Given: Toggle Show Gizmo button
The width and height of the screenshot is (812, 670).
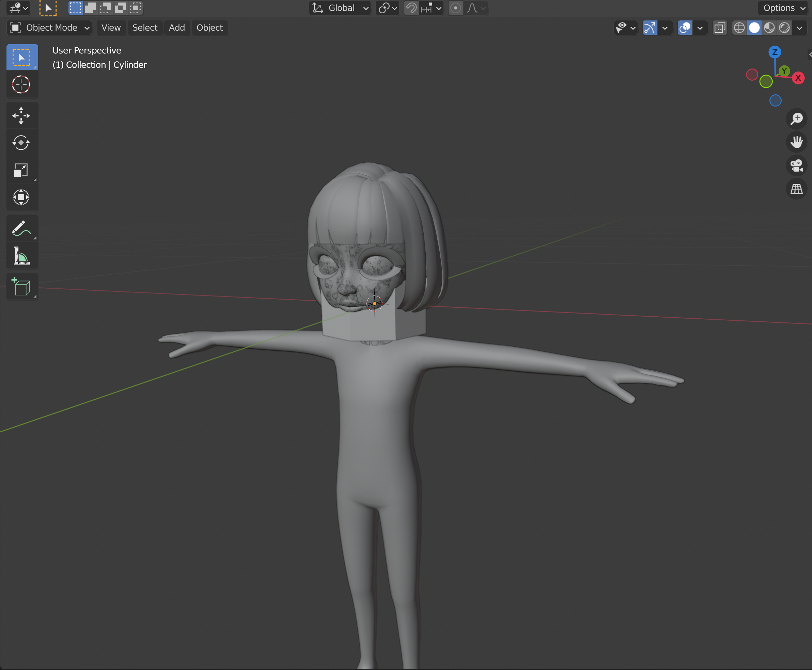Looking at the screenshot, I should 650,28.
